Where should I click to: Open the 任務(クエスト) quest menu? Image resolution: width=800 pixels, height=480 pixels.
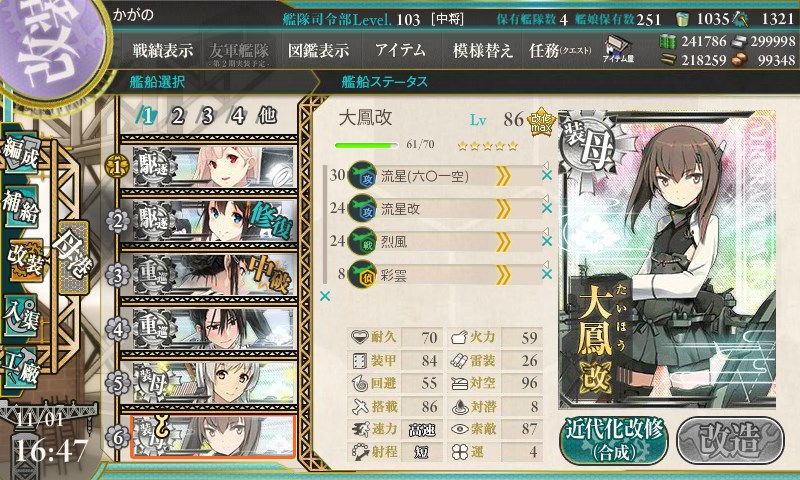560,50
